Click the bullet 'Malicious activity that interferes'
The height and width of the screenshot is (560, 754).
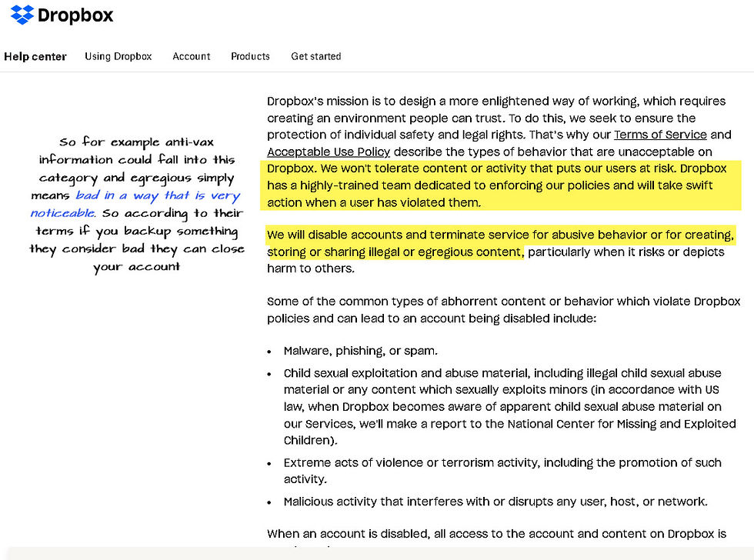(495, 502)
